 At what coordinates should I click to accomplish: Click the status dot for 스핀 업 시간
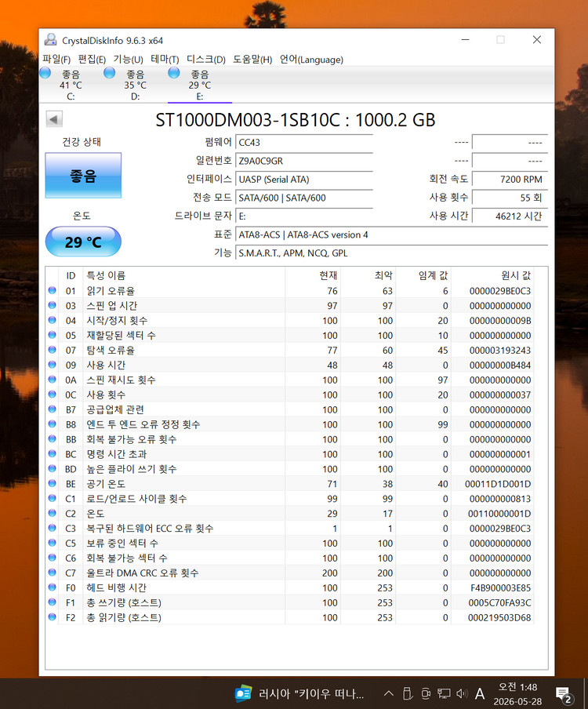pos(52,305)
